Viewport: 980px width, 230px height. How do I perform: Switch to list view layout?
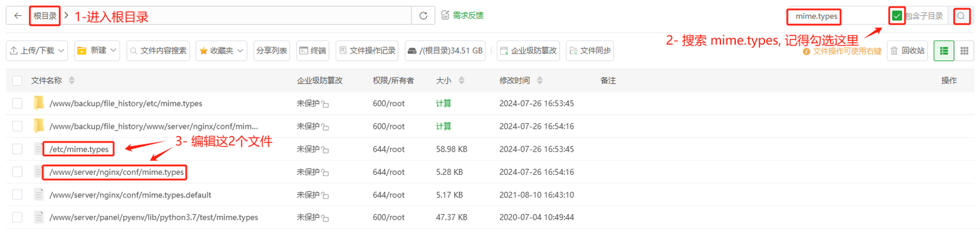pyautogui.click(x=944, y=51)
